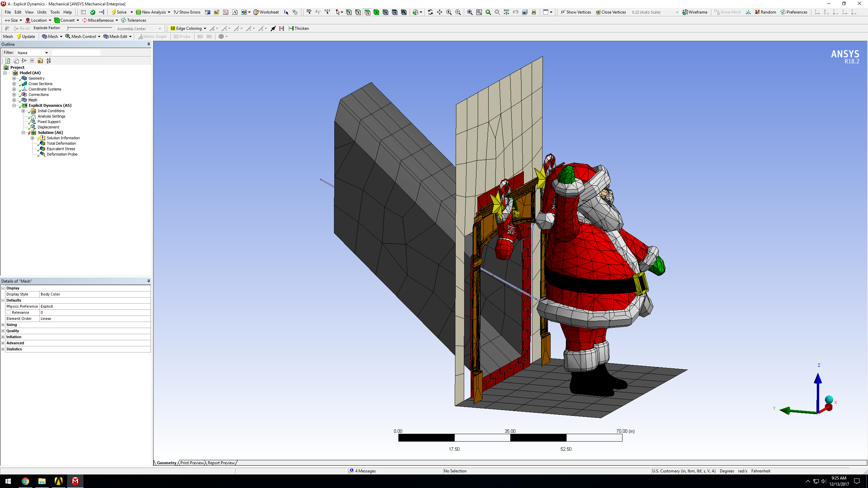This screenshot has width=868, height=488.
Task: Click the Solve button
Action: (x=119, y=12)
